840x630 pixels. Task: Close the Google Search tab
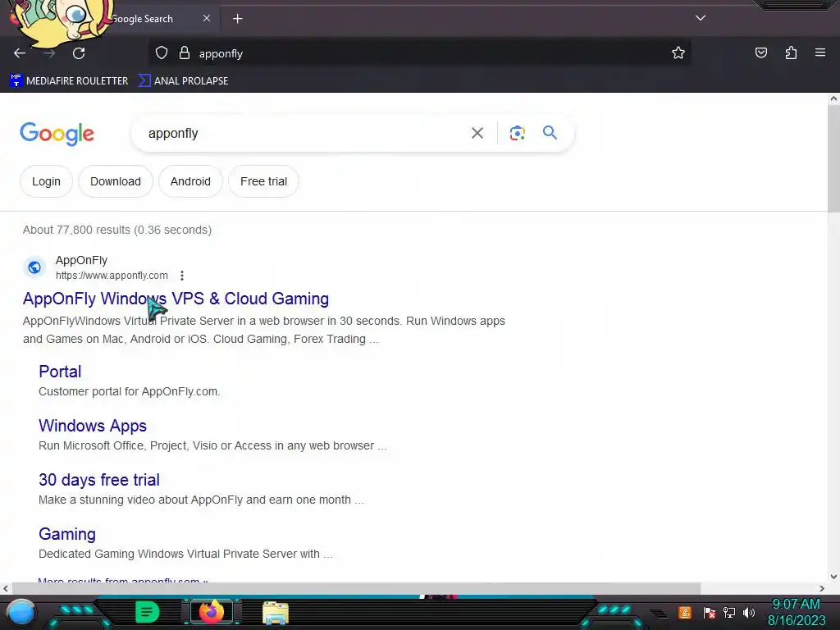(x=206, y=18)
